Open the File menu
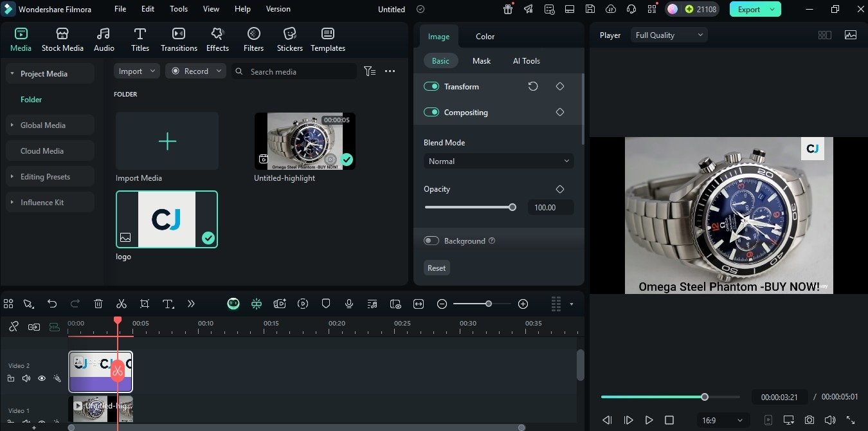868x431 pixels. [x=120, y=9]
